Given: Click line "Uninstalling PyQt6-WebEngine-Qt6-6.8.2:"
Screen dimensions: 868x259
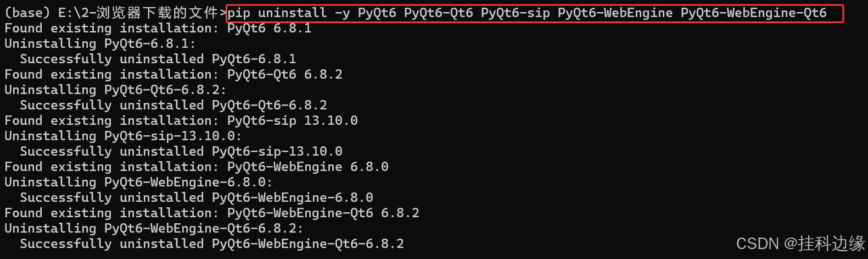Looking at the screenshot, I should tap(154, 228).
